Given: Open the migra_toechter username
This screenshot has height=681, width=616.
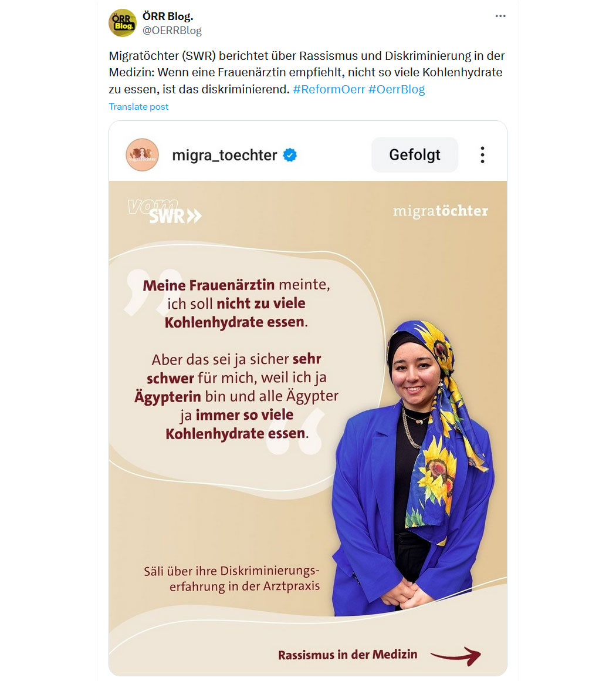Looking at the screenshot, I should tap(225, 155).
